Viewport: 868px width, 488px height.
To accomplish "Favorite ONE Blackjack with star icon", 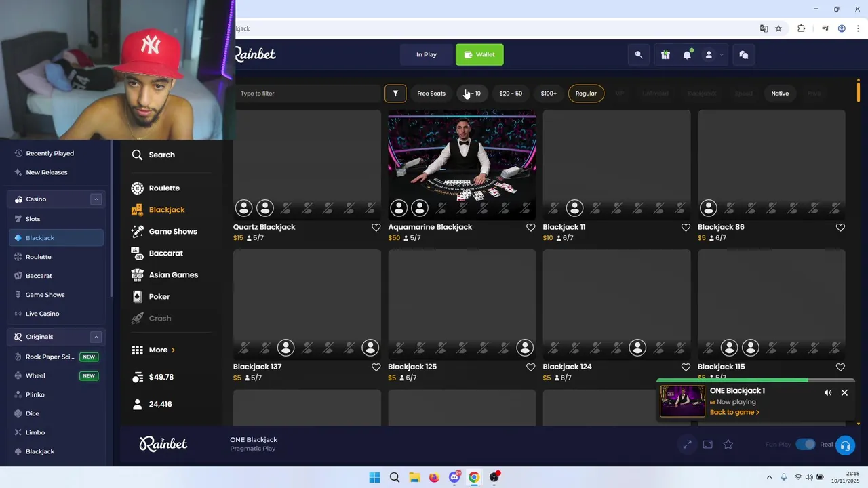I will click(728, 445).
